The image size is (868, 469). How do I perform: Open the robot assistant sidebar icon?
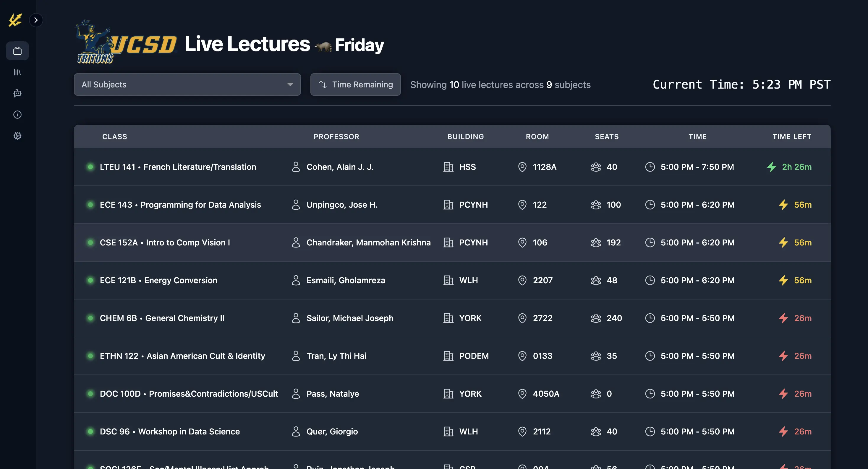point(17,93)
